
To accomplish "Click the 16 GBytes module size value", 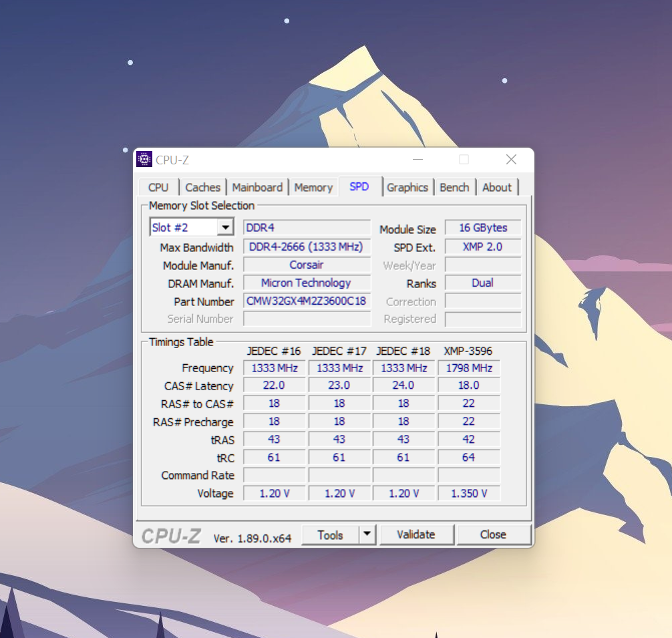I will (483, 228).
